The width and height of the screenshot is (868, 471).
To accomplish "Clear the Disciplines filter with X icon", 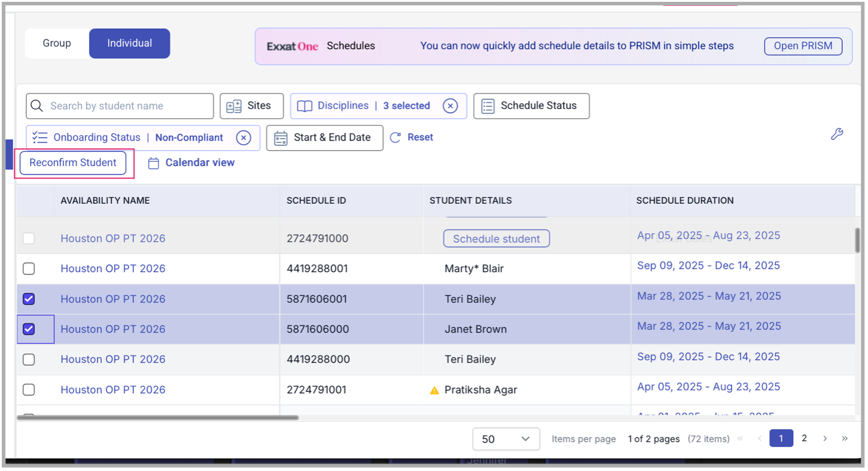I will click(450, 106).
